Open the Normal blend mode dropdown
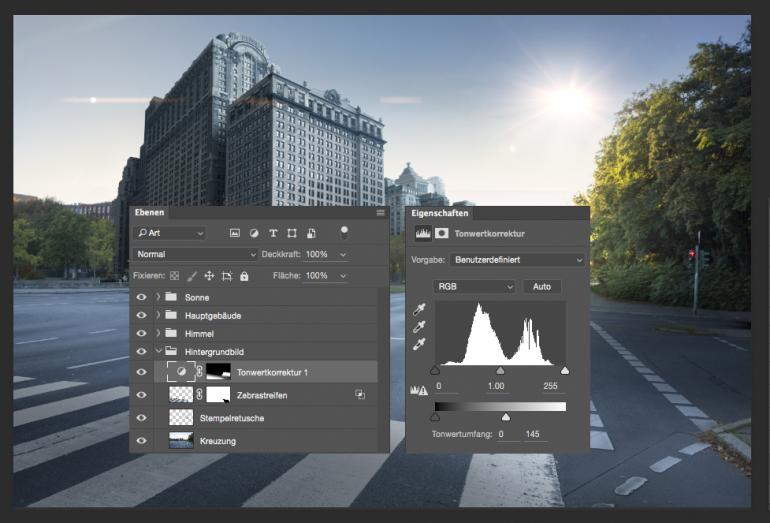Screen dimensions: 770x523 click(195, 254)
